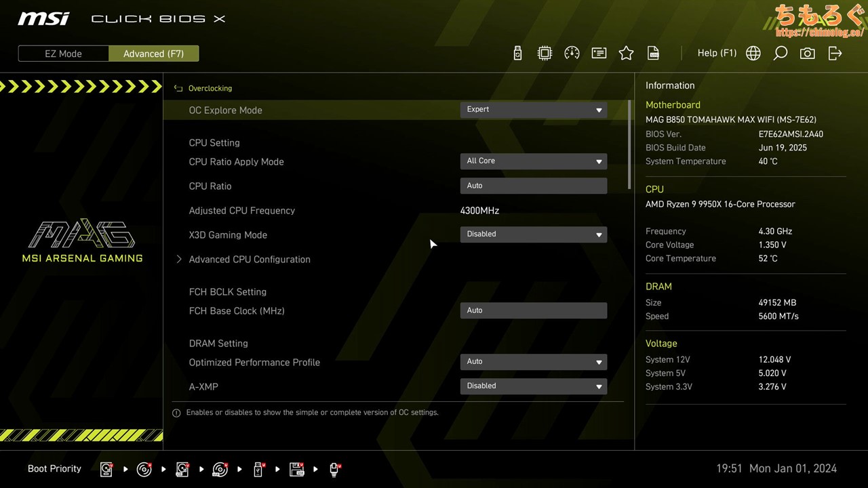
Task: Open the CPU Ratio Apply Mode dropdown
Action: pyautogui.click(x=533, y=161)
